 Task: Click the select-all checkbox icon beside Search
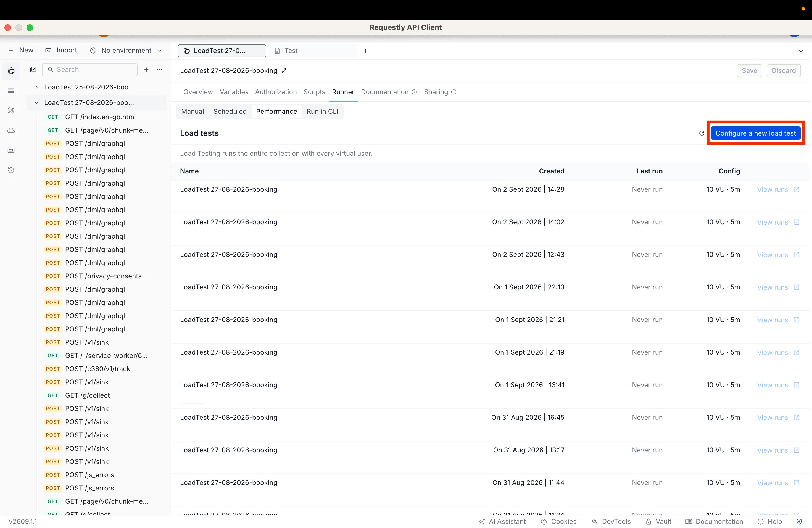(33, 70)
